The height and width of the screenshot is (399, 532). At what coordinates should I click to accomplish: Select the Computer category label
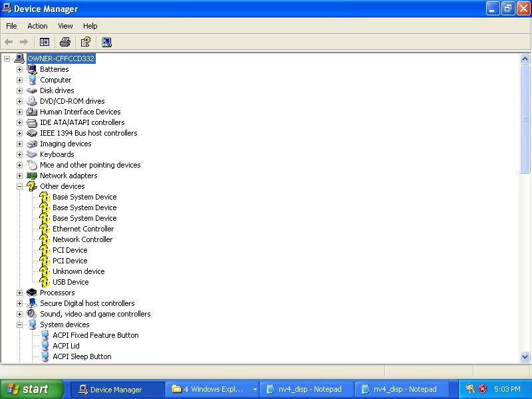tap(56, 80)
